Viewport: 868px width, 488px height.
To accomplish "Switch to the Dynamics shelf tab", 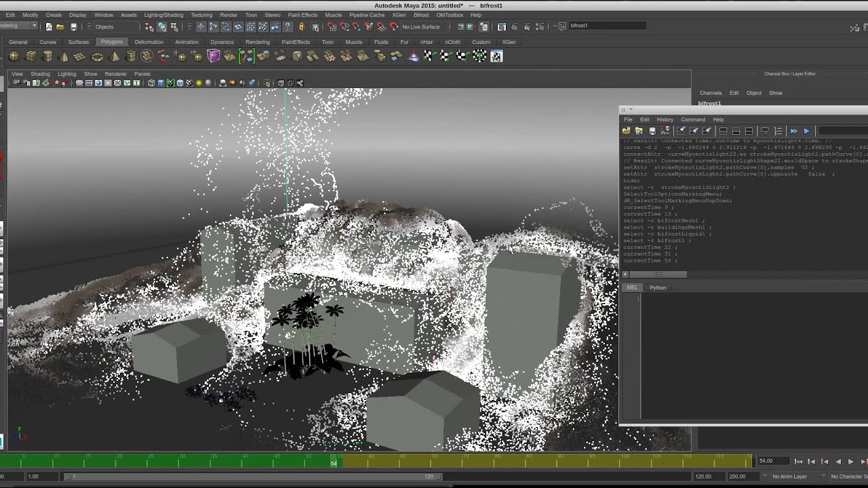I will point(222,42).
